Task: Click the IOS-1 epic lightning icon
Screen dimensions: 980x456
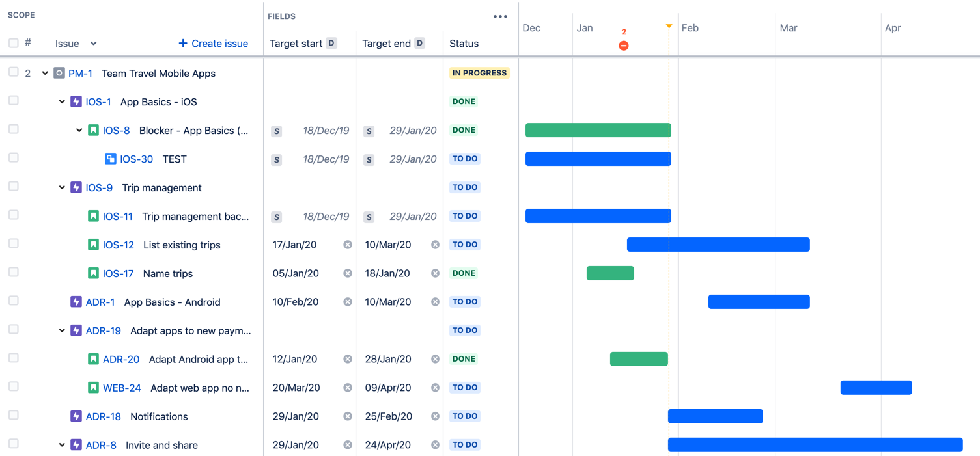Action: (x=76, y=102)
